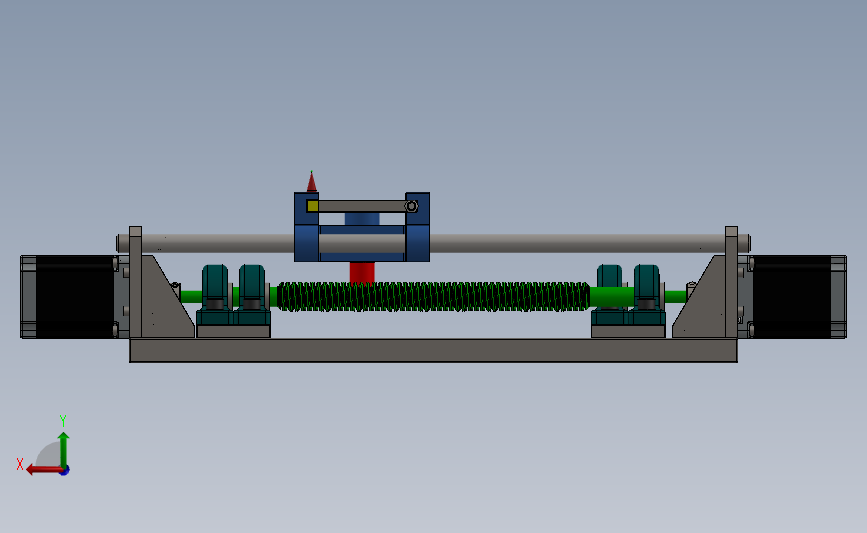Select the leftmost teal bearing block
867x533 pixels.
[x=215, y=296]
